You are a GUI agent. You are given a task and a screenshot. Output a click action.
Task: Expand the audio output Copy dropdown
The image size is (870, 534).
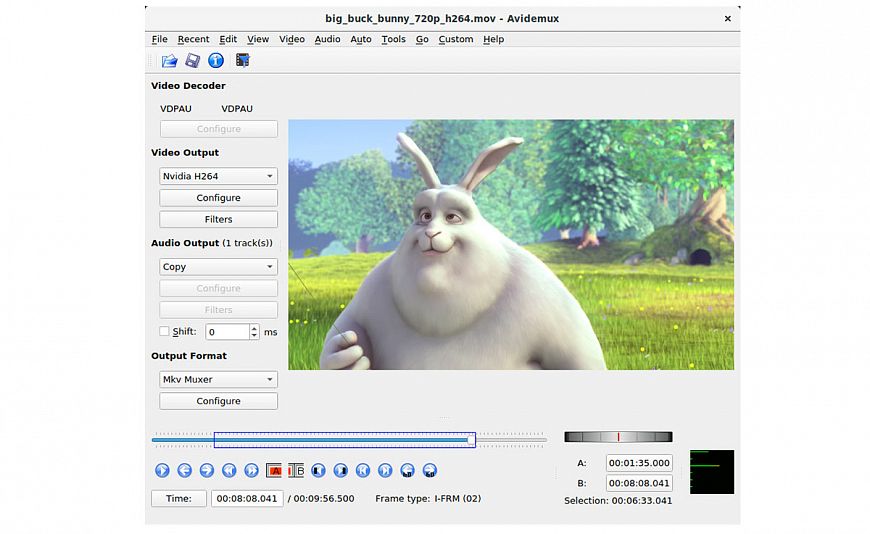(x=218, y=267)
